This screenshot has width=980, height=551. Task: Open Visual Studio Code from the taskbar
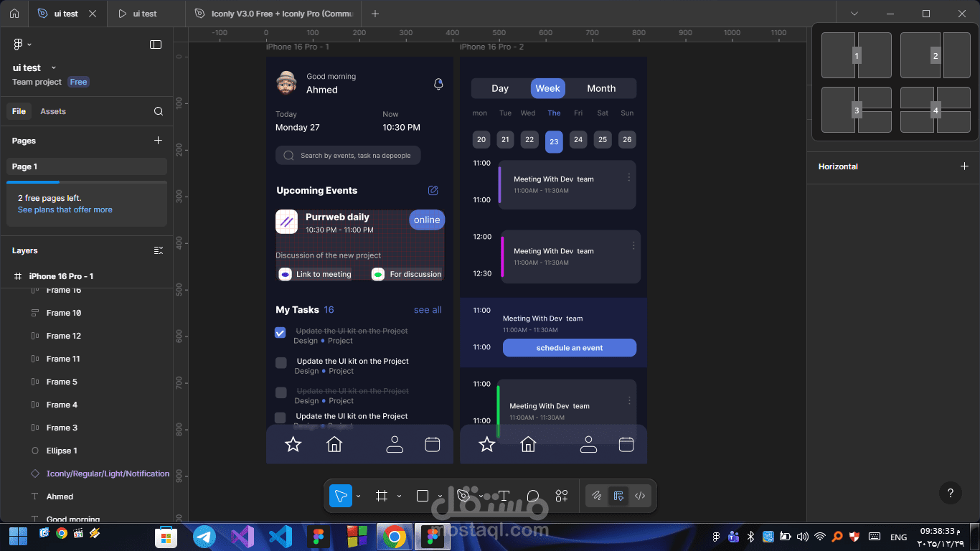[281, 536]
